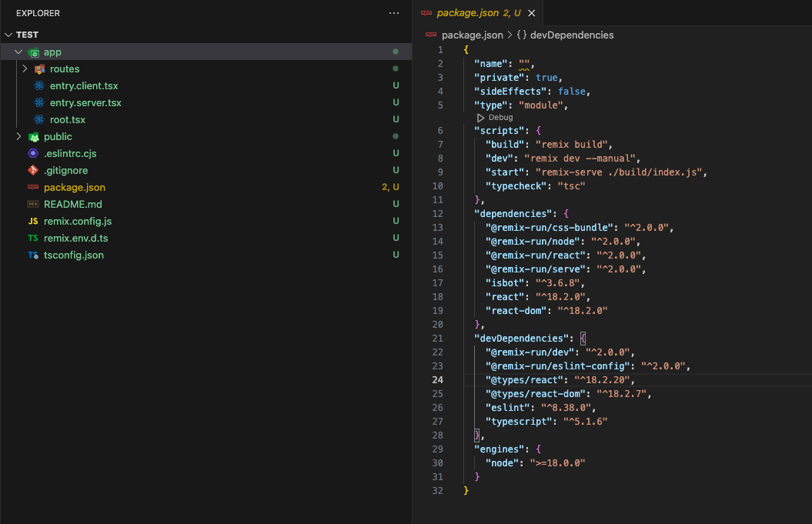Click the "scripts" key in the editor

tap(500, 131)
